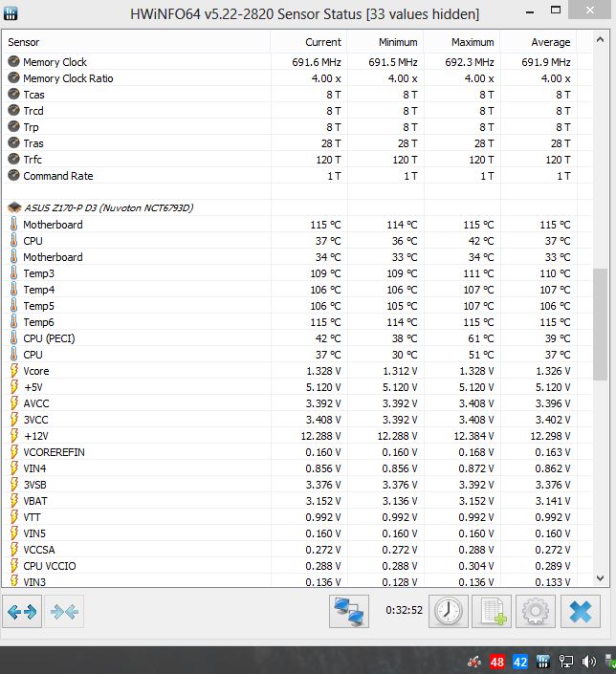616x674 pixels.
Task: Open sensor settings gear button
Action: point(535,611)
